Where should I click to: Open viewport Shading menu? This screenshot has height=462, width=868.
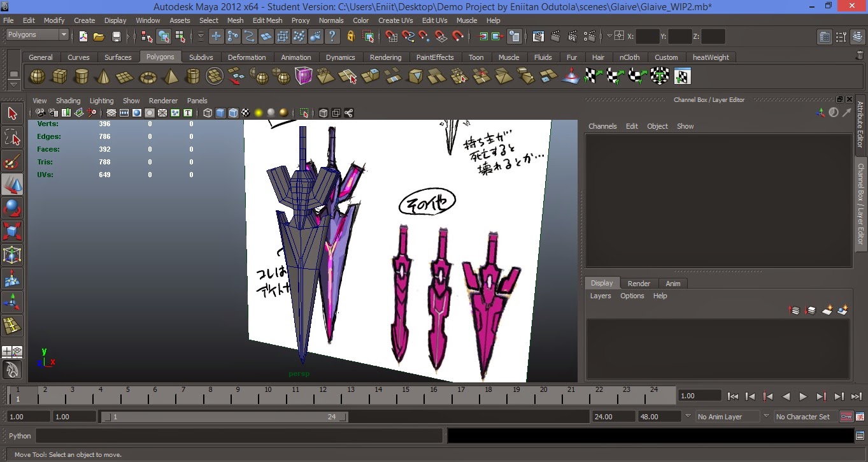click(68, 101)
